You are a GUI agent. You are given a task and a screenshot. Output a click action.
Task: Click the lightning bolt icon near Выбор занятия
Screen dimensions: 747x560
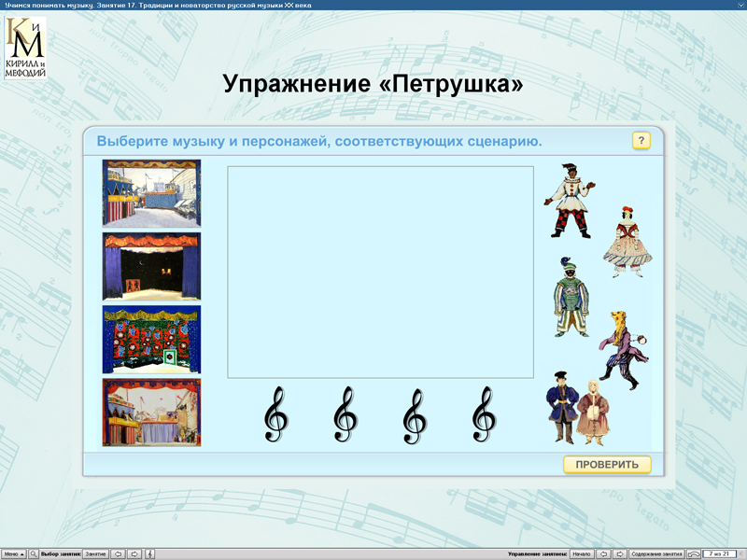[149, 553]
